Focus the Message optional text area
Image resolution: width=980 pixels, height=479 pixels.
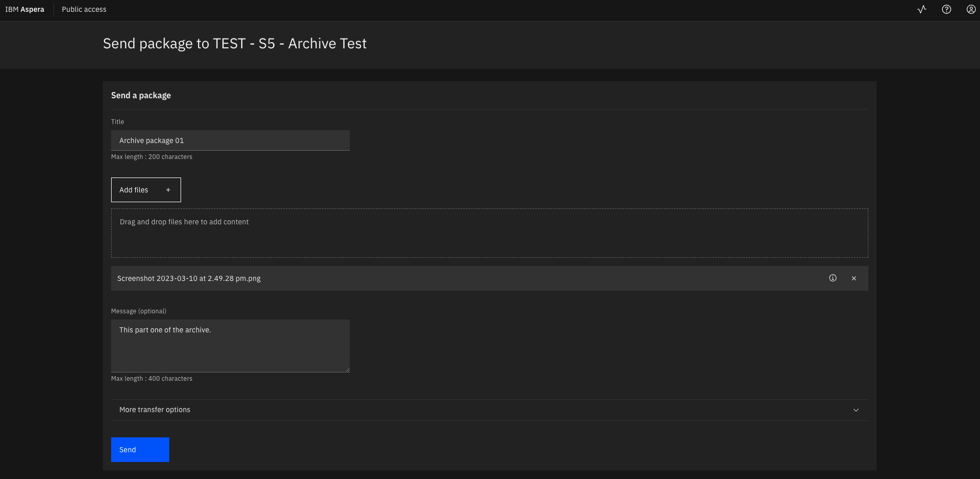[230, 346]
